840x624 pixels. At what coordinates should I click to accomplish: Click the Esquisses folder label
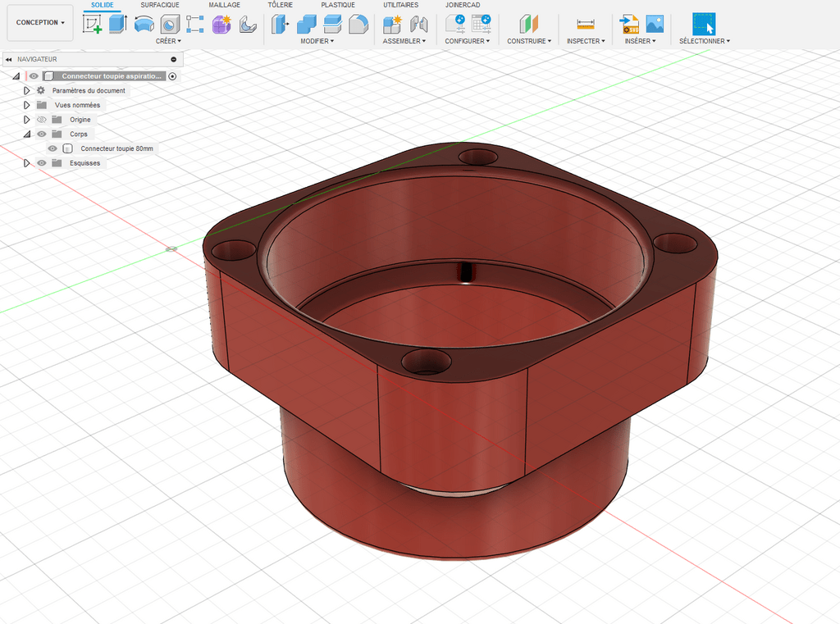[84, 163]
